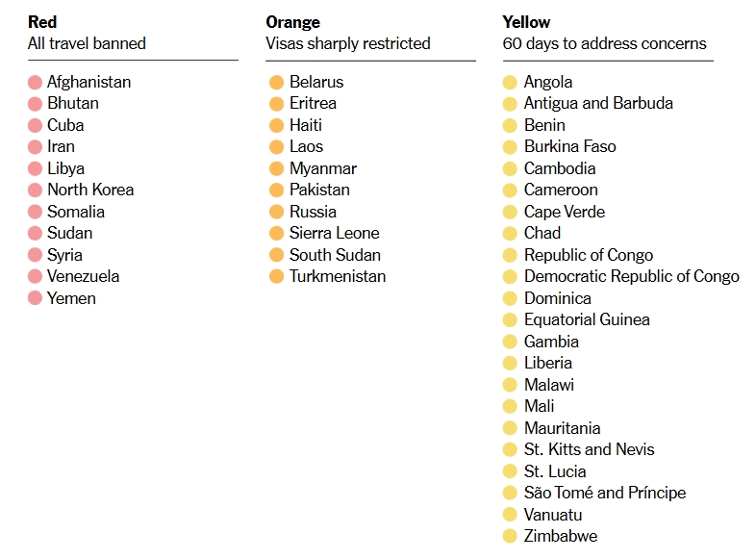Click the country name Cuba
The image size is (756, 559).
click(65, 125)
